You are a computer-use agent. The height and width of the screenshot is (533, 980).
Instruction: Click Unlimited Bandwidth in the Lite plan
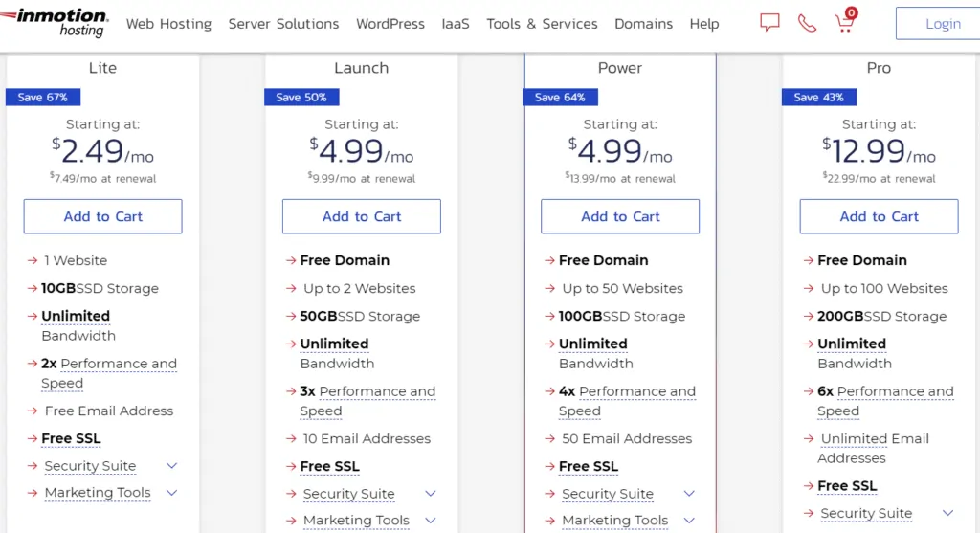pos(78,325)
